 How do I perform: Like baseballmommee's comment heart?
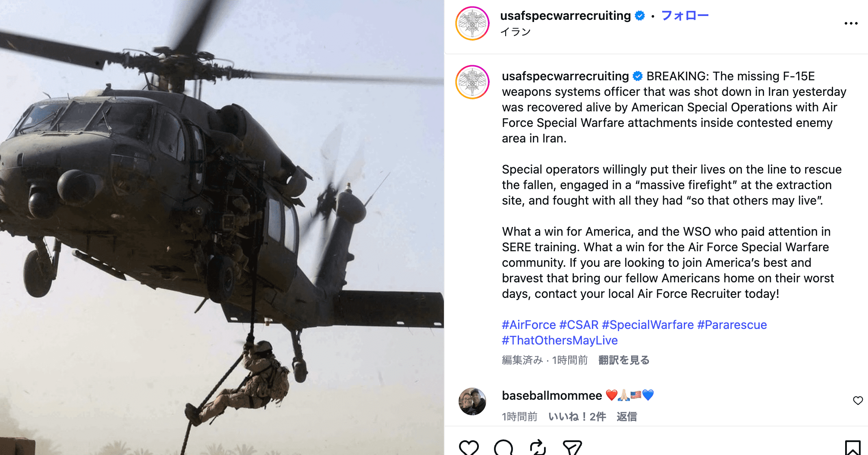[858, 401]
